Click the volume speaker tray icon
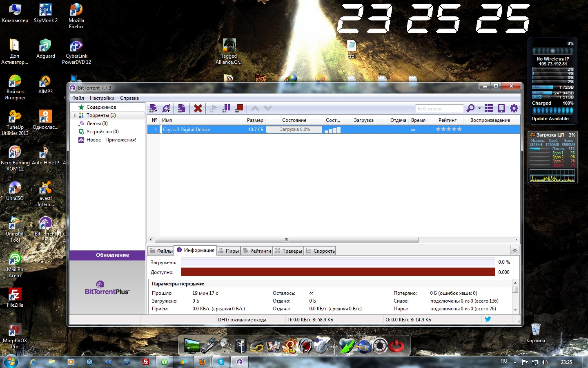This screenshot has height=368, width=588. [544, 362]
